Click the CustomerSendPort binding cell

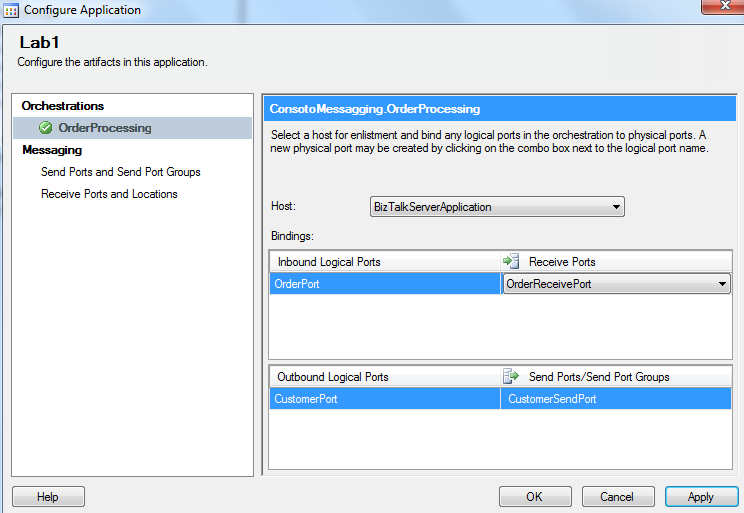616,400
